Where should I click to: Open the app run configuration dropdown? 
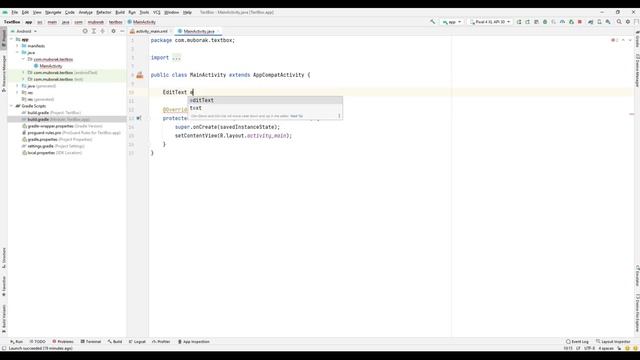pos(452,22)
